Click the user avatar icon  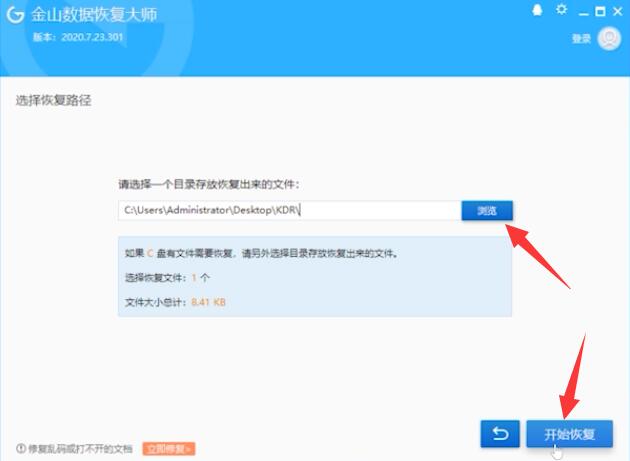(609, 39)
